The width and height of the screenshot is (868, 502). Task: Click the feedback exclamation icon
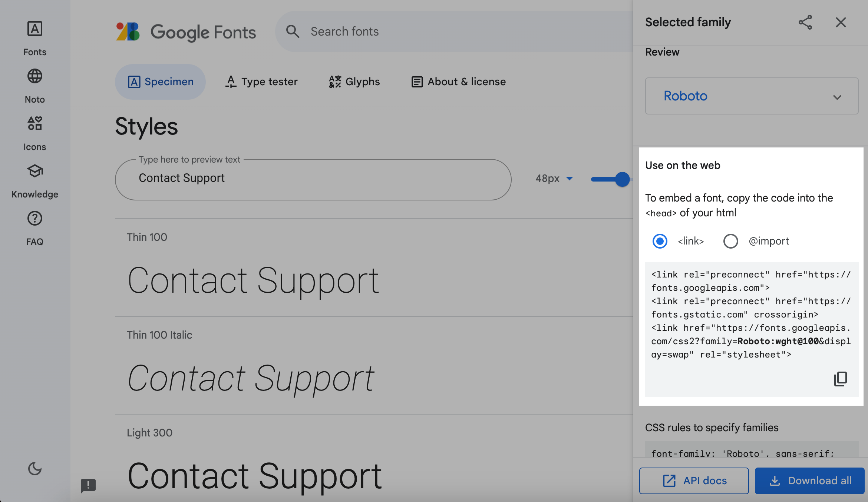(x=88, y=485)
